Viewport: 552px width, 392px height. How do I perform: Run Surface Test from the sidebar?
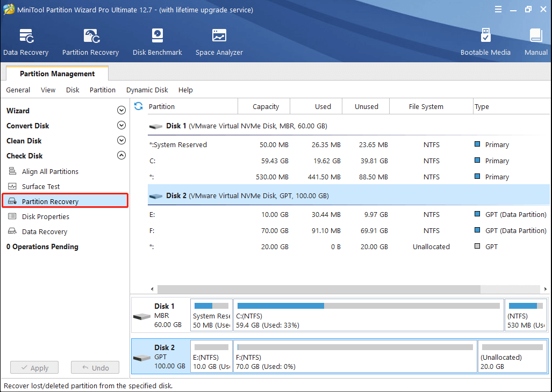pyautogui.click(x=41, y=186)
